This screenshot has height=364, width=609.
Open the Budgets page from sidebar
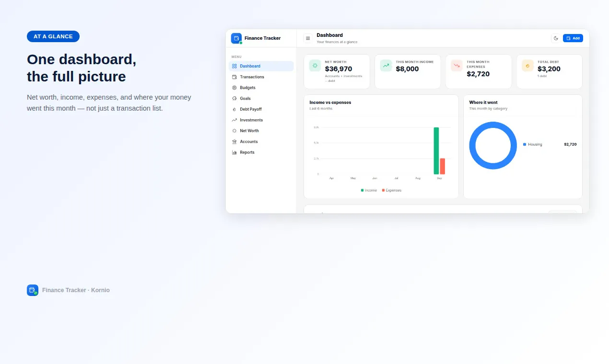(261, 88)
